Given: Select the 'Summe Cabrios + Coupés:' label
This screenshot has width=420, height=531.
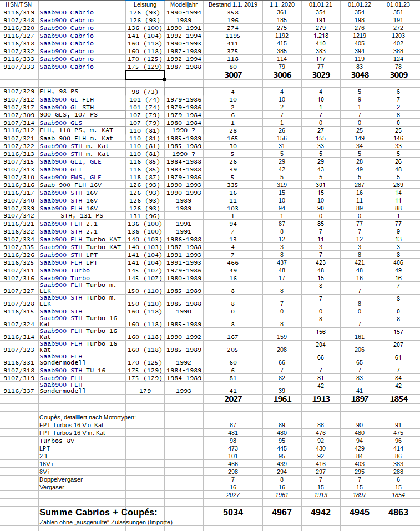Looking at the screenshot, I should tap(98, 512).
